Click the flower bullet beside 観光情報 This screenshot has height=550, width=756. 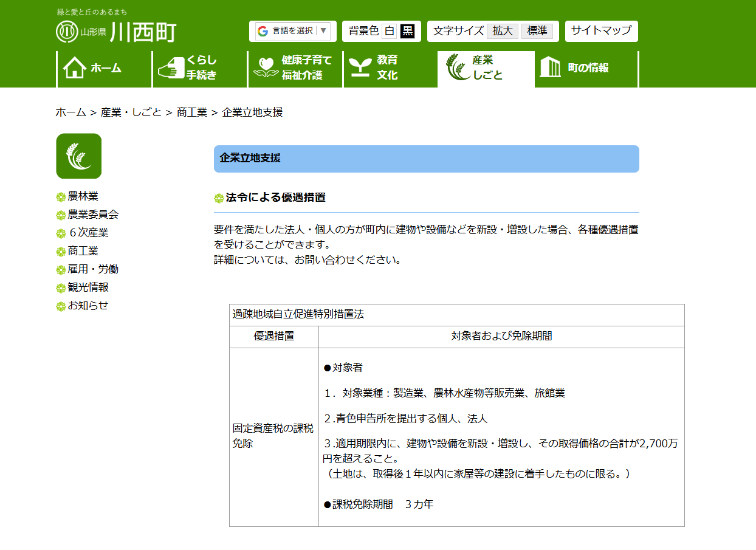[61, 288]
